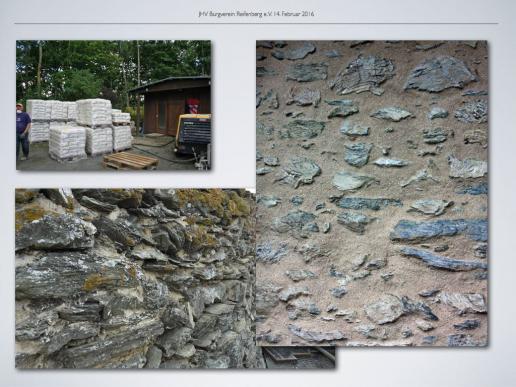Select the photo of stacked white pallets
The width and height of the screenshot is (516, 387).
click(x=113, y=105)
